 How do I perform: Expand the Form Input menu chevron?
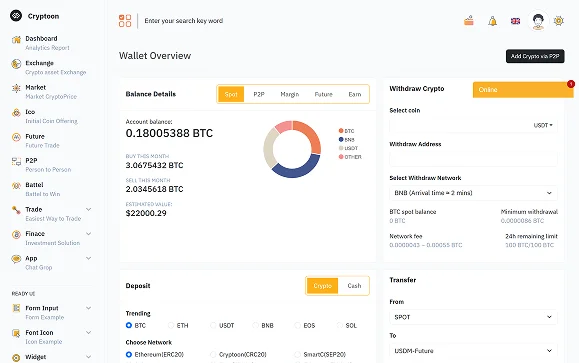pos(89,308)
